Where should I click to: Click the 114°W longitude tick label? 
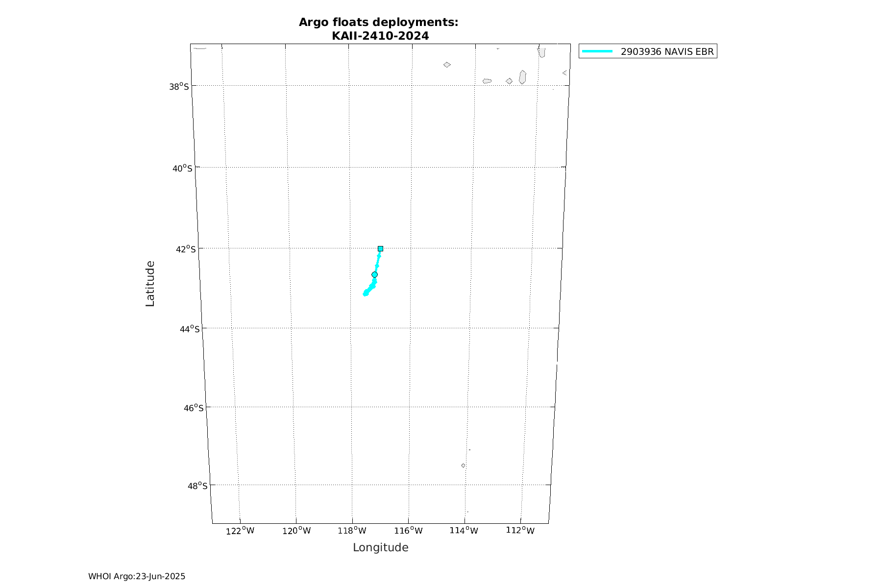[x=464, y=531]
